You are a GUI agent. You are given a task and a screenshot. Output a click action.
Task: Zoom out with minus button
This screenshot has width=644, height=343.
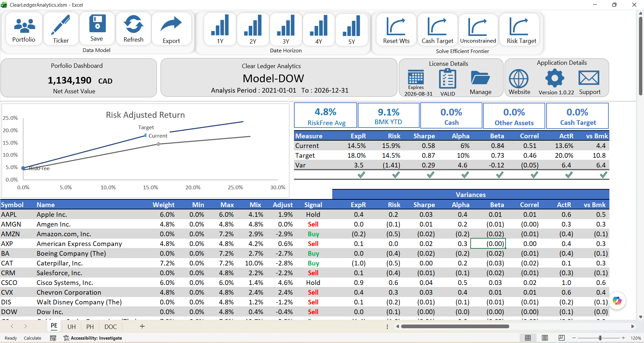click(x=574, y=338)
